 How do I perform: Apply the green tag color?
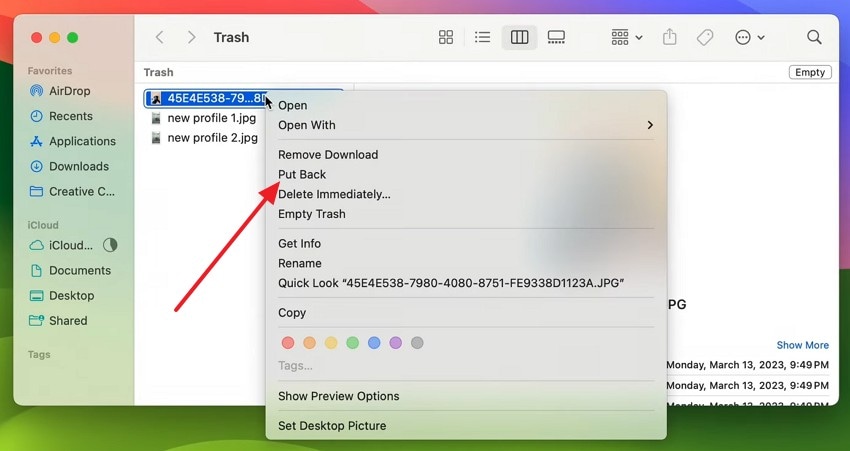352,343
